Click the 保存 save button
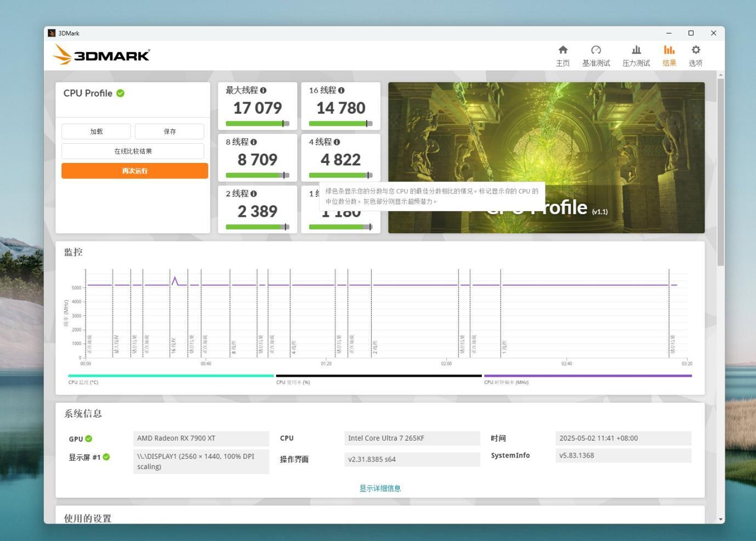The height and width of the screenshot is (541, 756). (169, 132)
